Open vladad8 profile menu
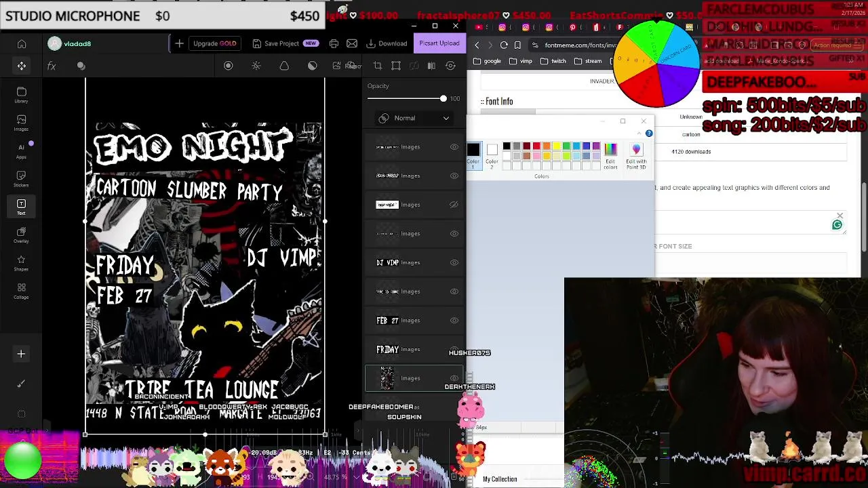868x488 pixels. pyautogui.click(x=70, y=43)
